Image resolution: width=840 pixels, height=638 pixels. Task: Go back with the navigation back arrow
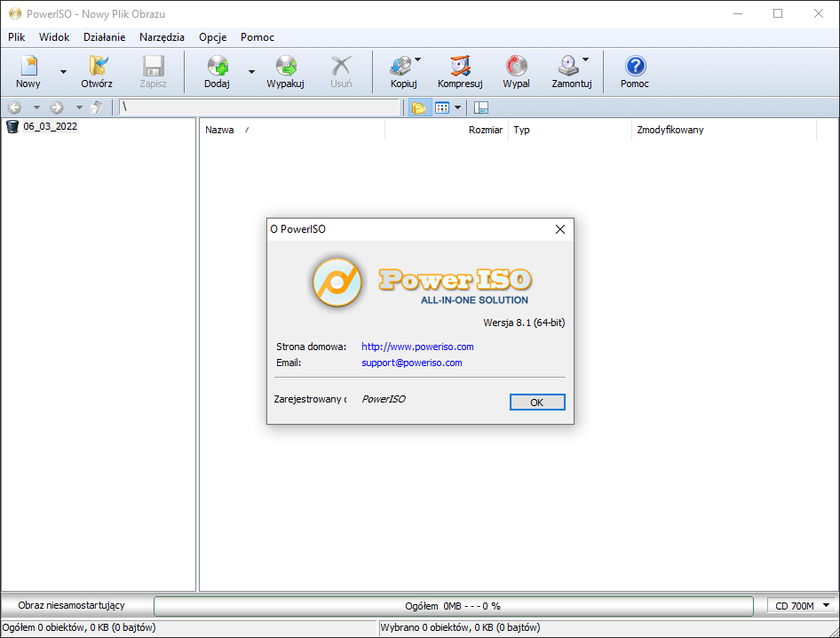point(14,108)
